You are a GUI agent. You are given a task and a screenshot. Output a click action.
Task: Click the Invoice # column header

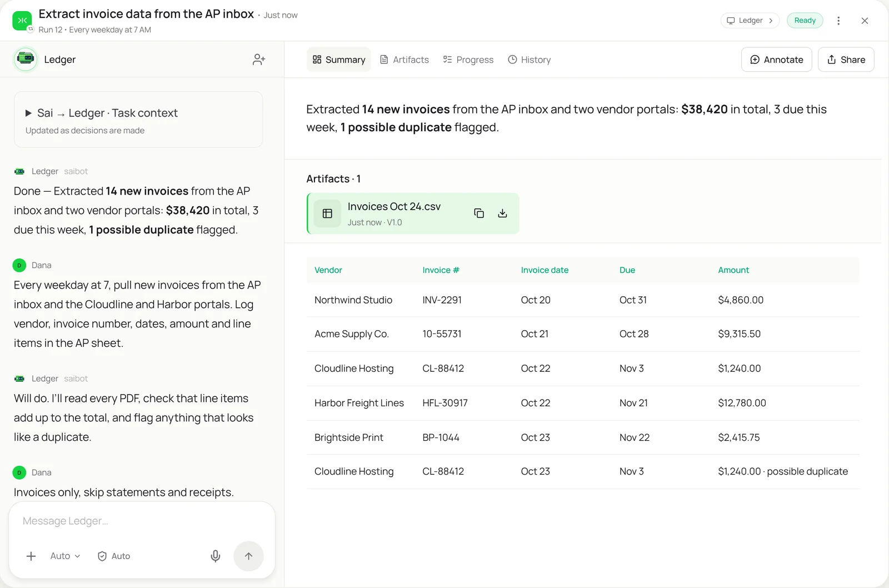pos(441,270)
